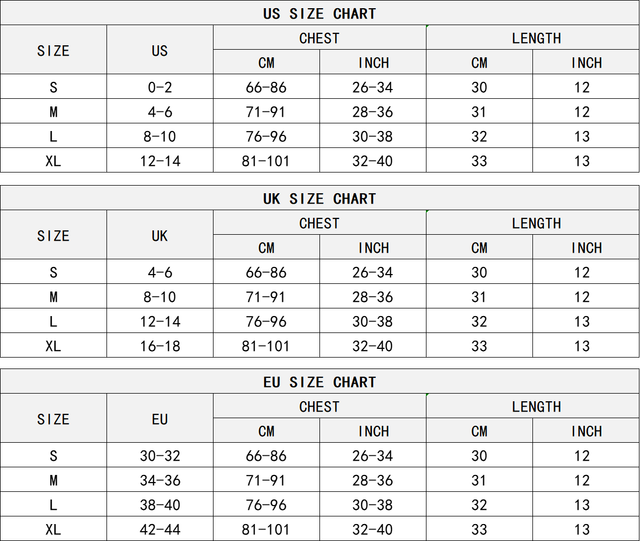Select the 0-2 US size cell
Screen dimensions: 640x541
click(x=160, y=88)
